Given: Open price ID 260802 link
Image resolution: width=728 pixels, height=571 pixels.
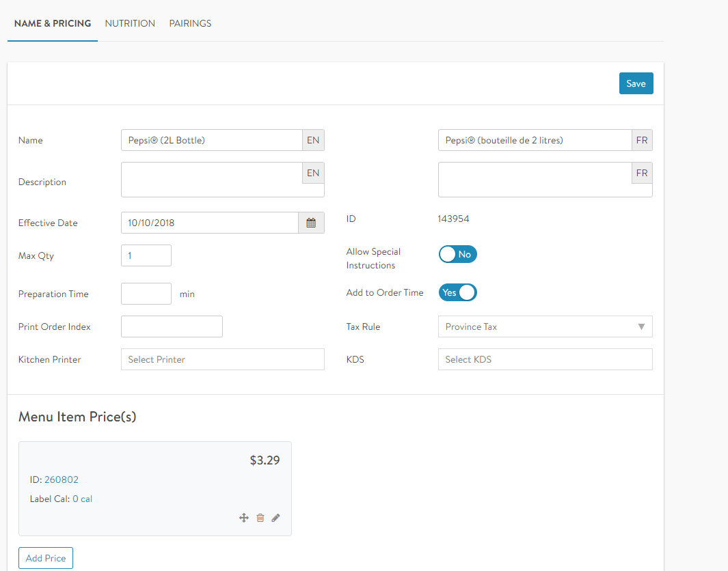Looking at the screenshot, I should (62, 479).
